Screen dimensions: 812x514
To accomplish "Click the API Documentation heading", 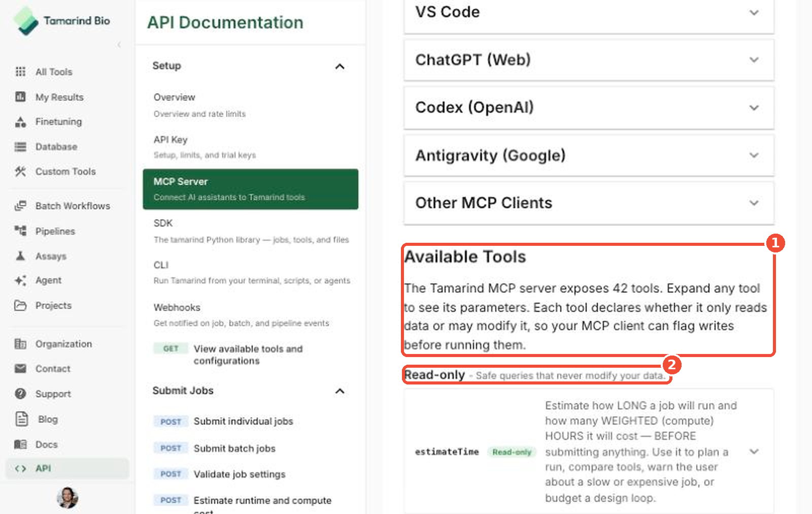I will pos(225,22).
